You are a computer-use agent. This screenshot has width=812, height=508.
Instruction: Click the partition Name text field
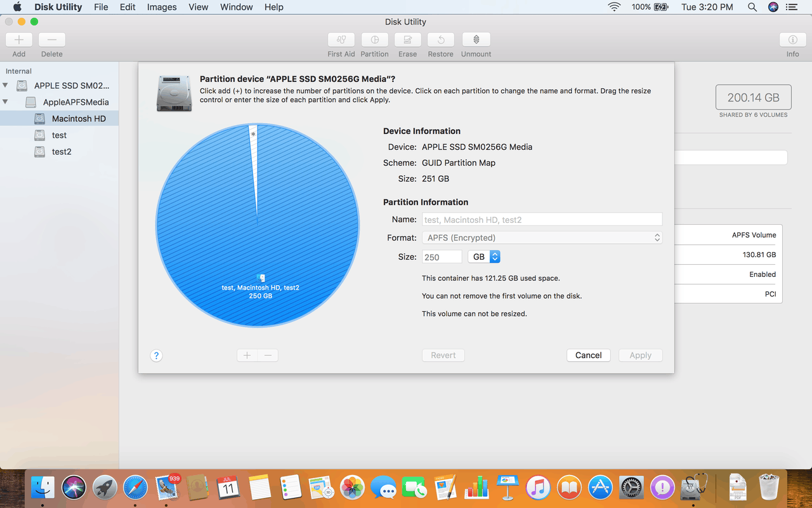[x=542, y=220]
